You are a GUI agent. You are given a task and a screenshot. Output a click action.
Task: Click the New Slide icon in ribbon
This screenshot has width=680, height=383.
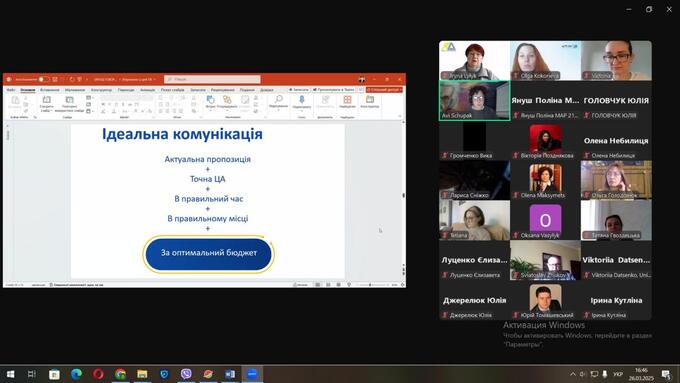tap(46, 100)
